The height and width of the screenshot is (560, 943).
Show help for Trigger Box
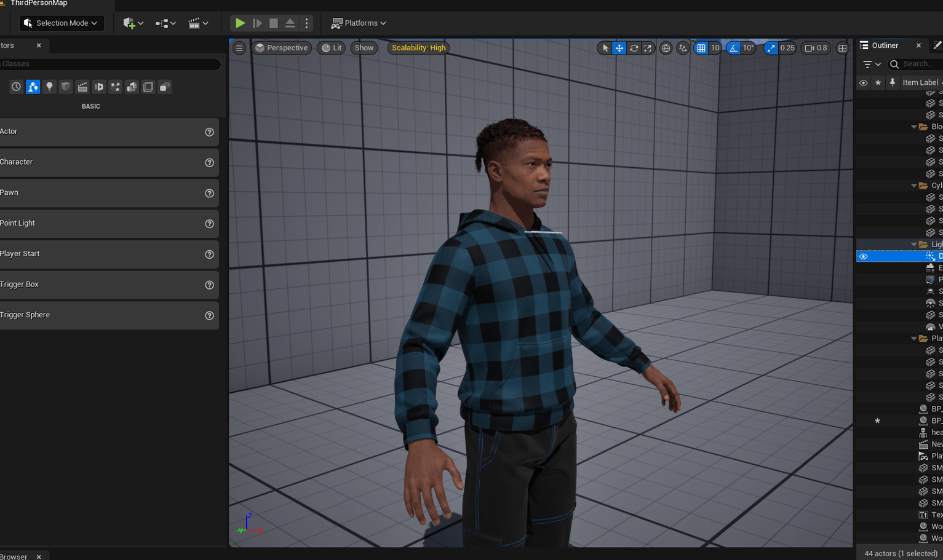click(x=209, y=285)
